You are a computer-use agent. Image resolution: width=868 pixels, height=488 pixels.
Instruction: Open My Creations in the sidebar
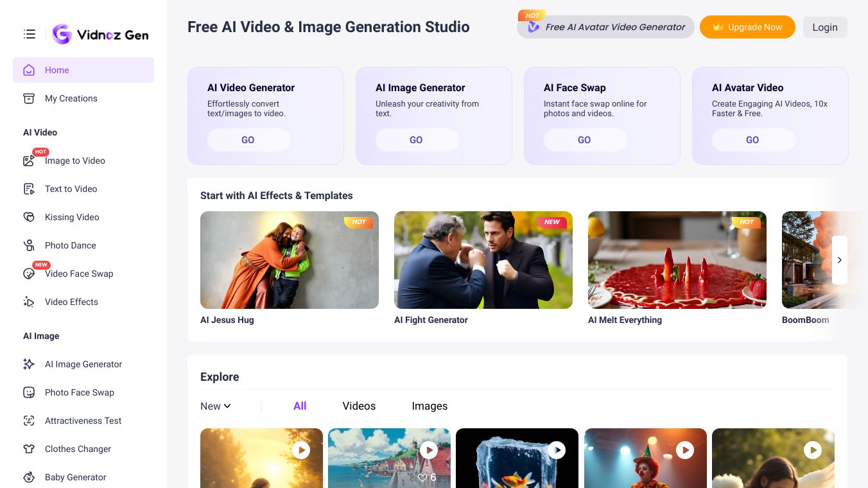tap(83, 98)
